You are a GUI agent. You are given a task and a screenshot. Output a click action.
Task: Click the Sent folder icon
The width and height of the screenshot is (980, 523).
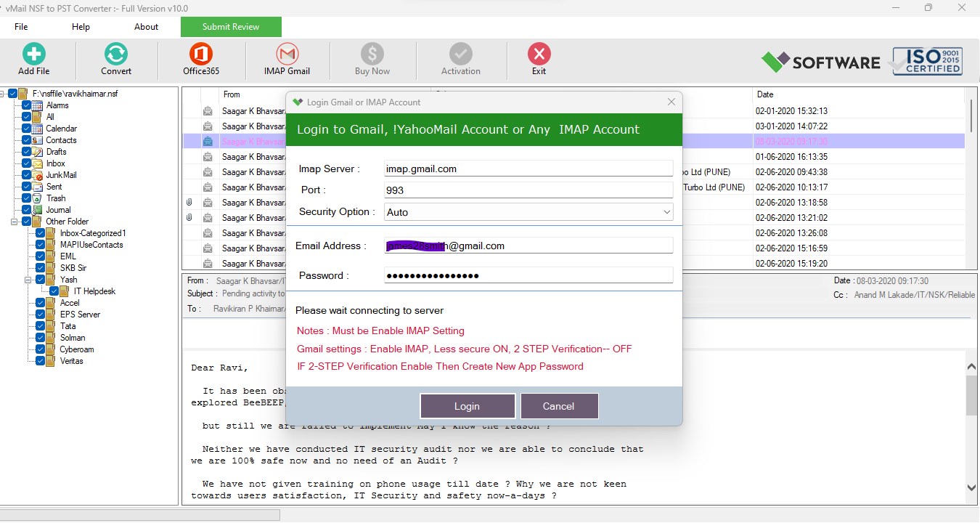[38, 187]
